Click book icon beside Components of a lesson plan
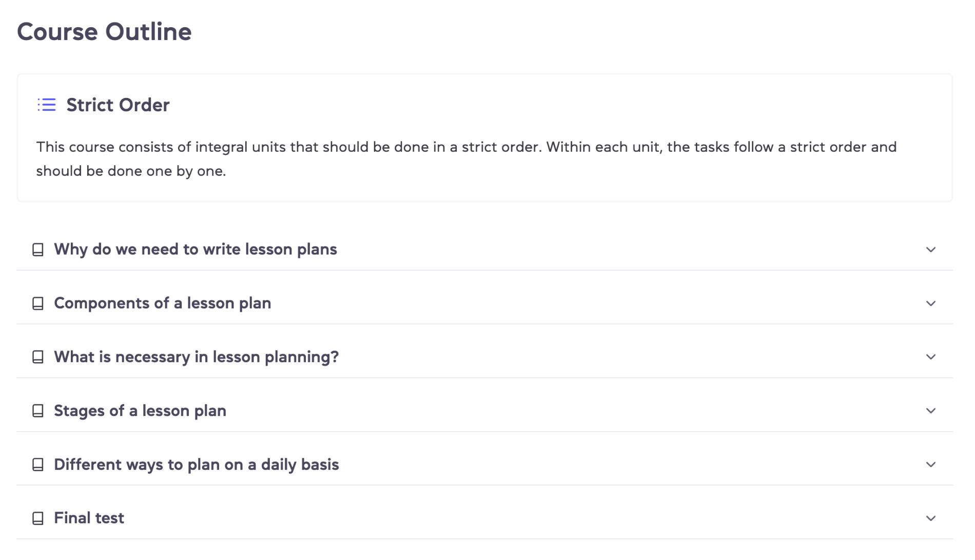 [38, 304]
